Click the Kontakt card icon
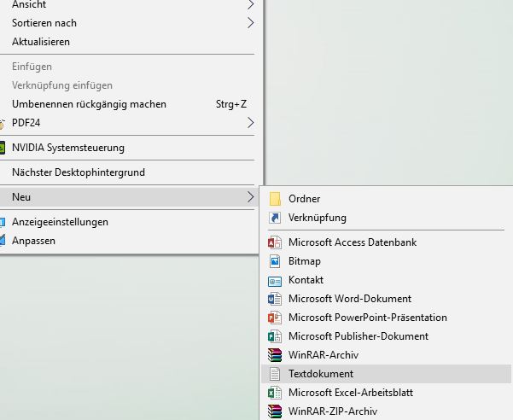This screenshot has height=420, width=513. point(275,280)
